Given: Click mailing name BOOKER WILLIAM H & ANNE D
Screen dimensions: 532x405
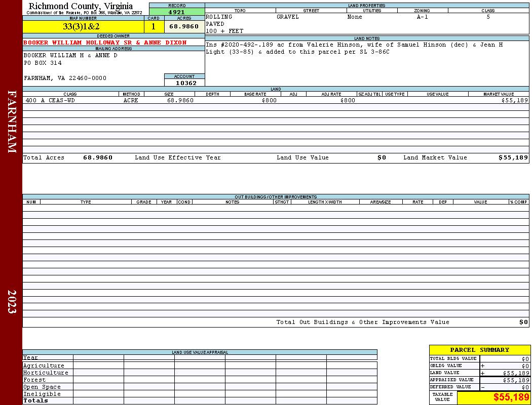Looking at the screenshot, I should click(70, 55).
